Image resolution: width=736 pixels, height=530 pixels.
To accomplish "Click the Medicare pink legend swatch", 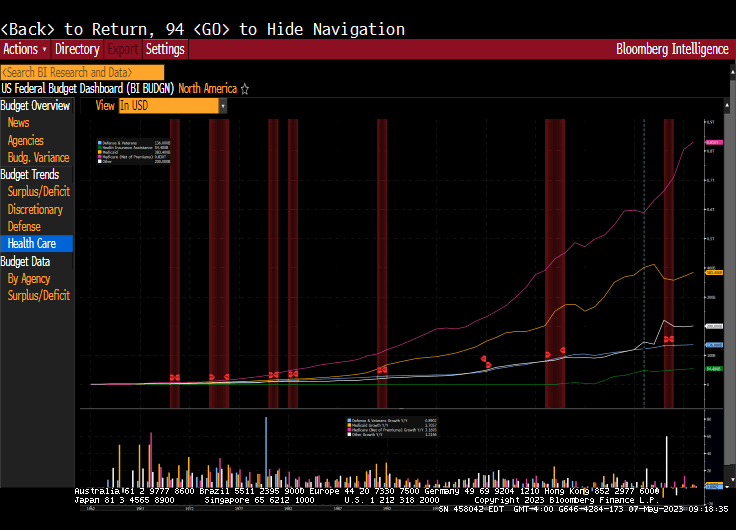I will pyautogui.click(x=100, y=158).
